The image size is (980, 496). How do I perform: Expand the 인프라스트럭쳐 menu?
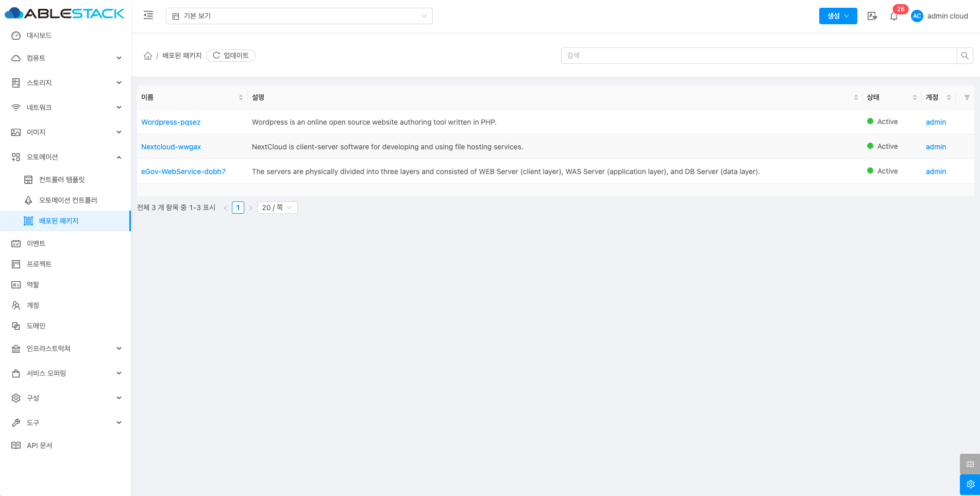pyautogui.click(x=65, y=349)
